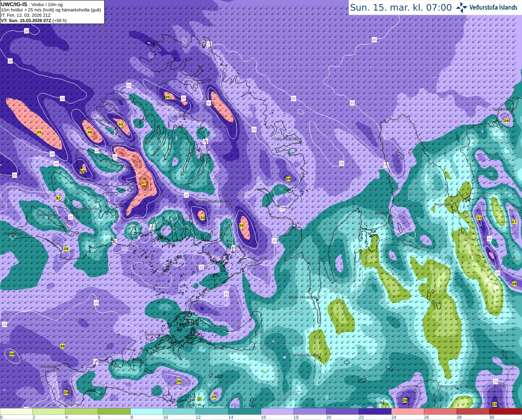Select the "VT: Sun. 15.03.2026 07Z" line
The width and height of the screenshot is (522, 420).
(x=26, y=20)
